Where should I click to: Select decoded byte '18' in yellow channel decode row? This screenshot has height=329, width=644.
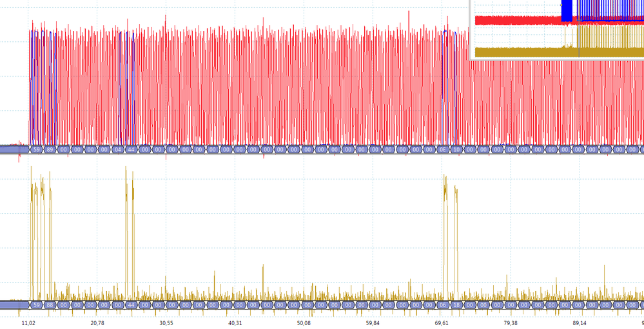[456, 305]
